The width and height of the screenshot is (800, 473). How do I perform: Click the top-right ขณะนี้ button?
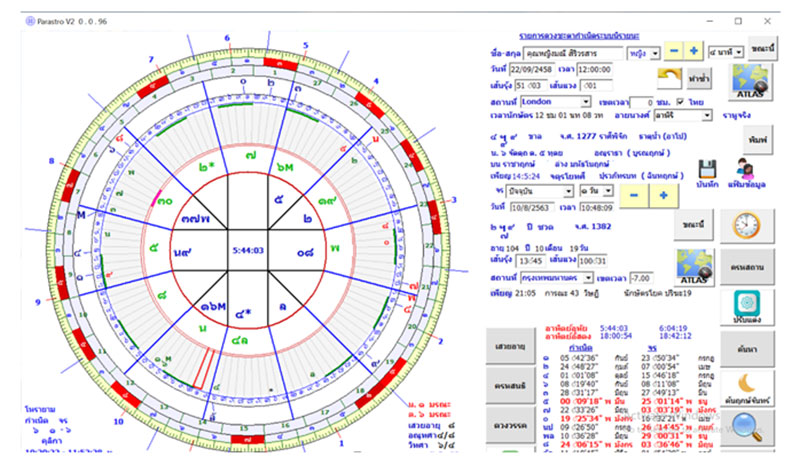tap(762, 48)
